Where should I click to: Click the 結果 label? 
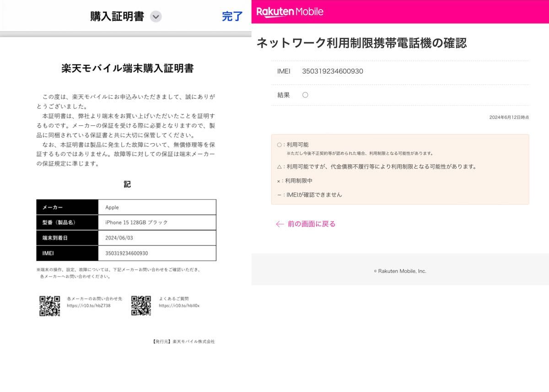point(284,95)
